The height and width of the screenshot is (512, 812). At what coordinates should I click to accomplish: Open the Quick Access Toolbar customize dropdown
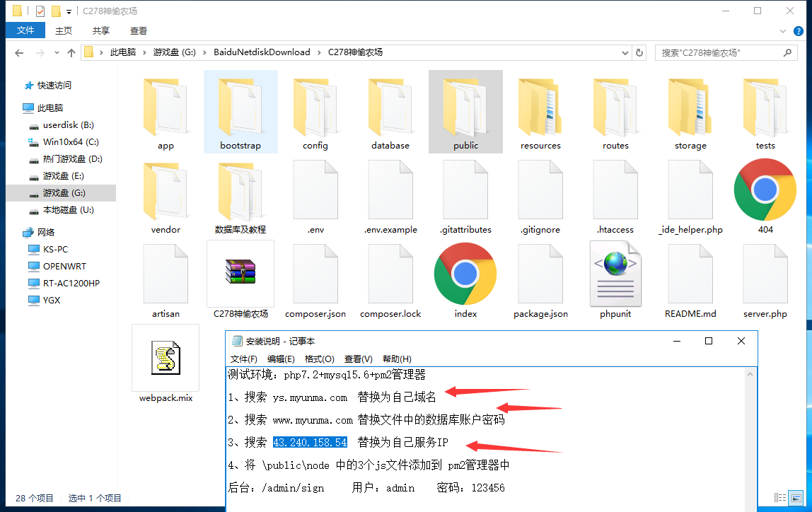pyautogui.click(x=69, y=11)
